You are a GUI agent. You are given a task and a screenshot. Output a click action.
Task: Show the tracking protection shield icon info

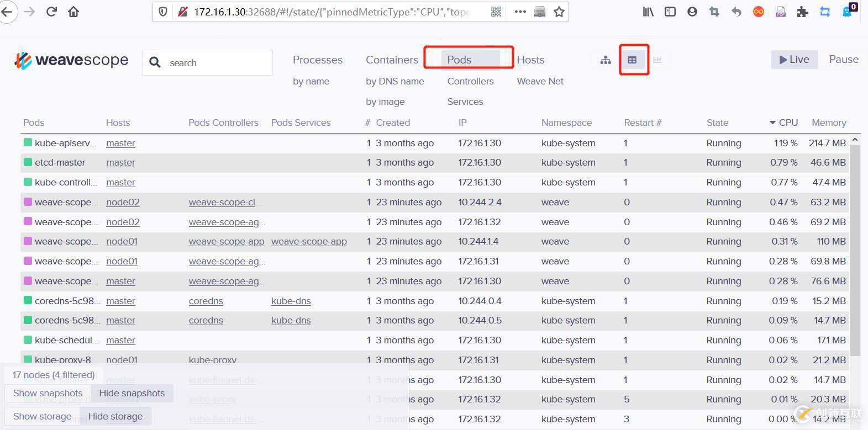click(x=163, y=12)
